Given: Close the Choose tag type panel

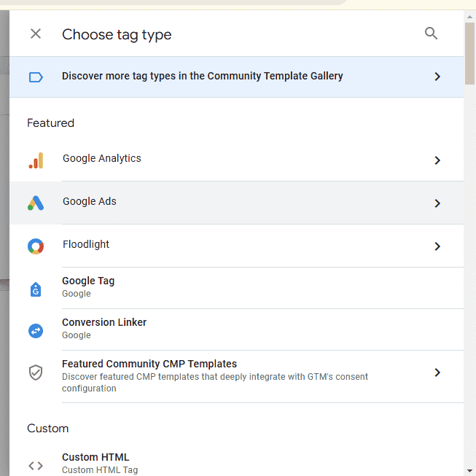Looking at the screenshot, I should click(x=36, y=34).
